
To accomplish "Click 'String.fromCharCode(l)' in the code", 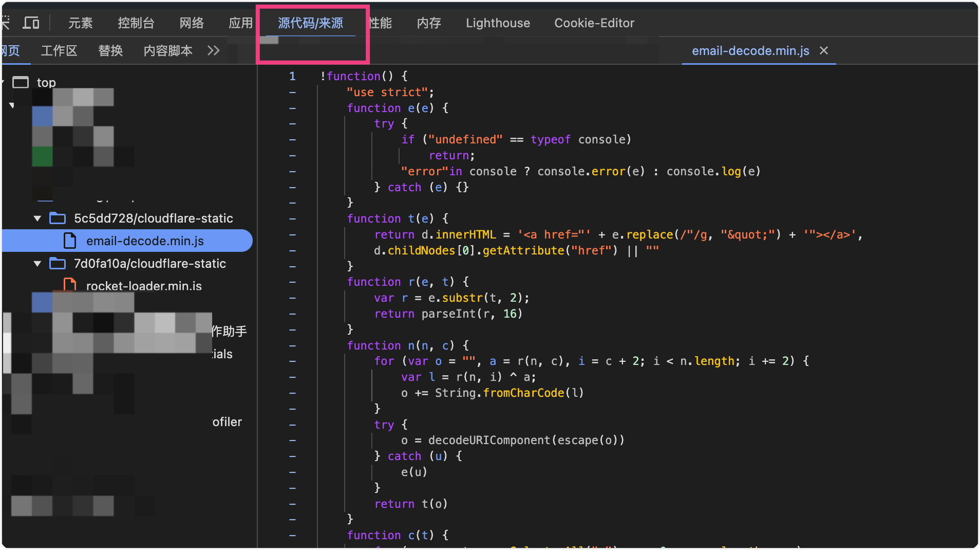I will point(510,393).
